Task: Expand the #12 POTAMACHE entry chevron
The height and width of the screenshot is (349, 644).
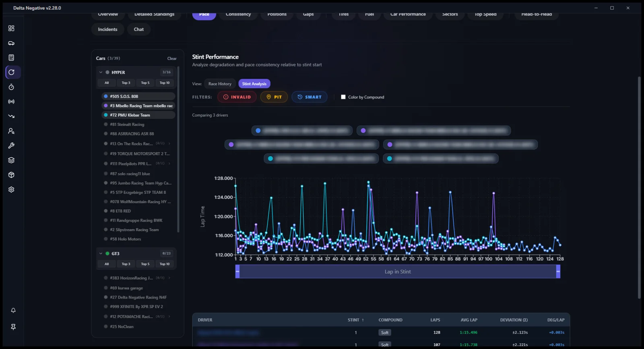Action: click(169, 317)
